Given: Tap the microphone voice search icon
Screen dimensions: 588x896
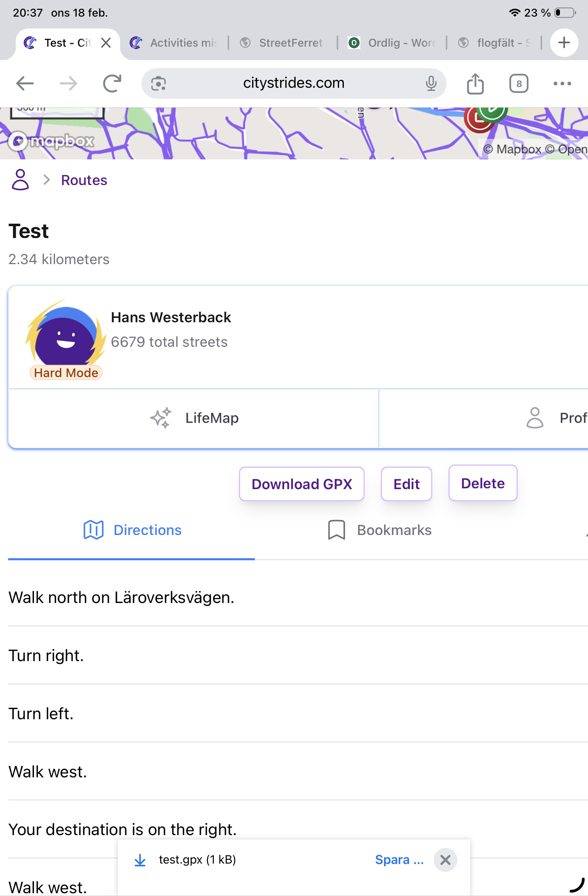Looking at the screenshot, I should [431, 83].
